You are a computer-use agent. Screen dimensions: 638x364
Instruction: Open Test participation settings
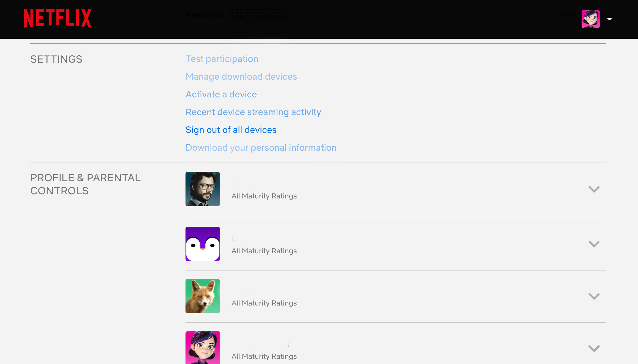click(222, 58)
